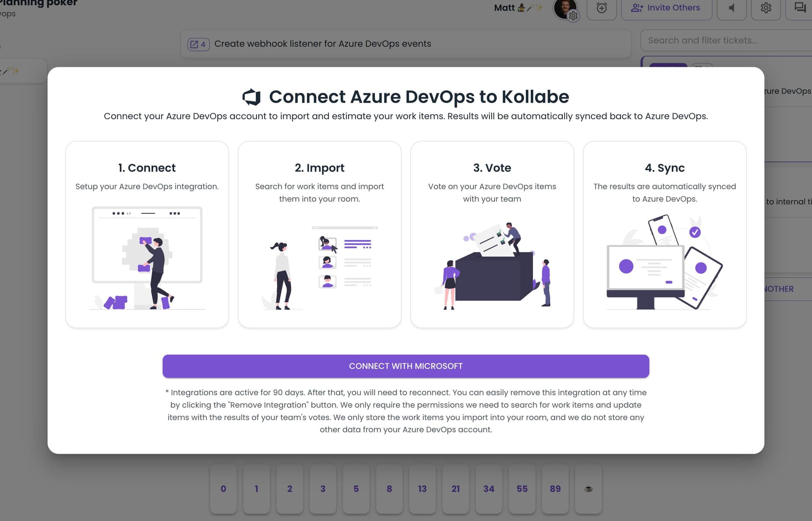Viewport: 812px width, 521px height.
Task: Mute room sounds with the speaker icon
Action: (x=731, y=8)
